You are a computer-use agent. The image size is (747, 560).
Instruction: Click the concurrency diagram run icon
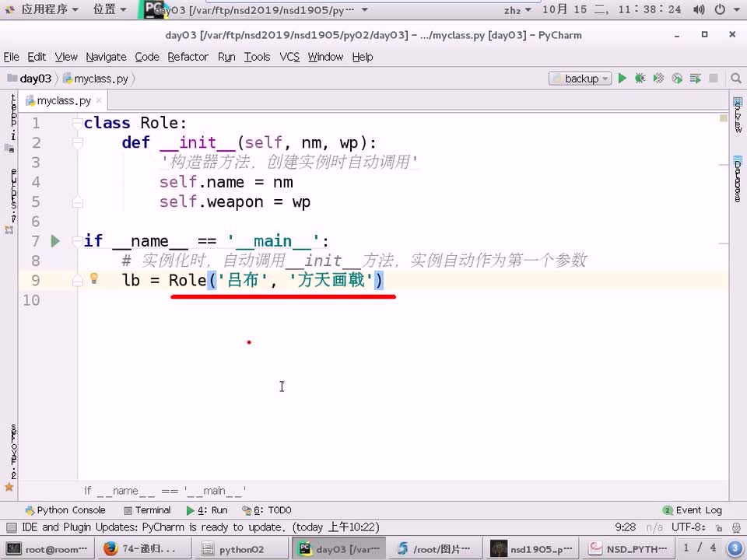pyautogui.click(x=695, y=78)
